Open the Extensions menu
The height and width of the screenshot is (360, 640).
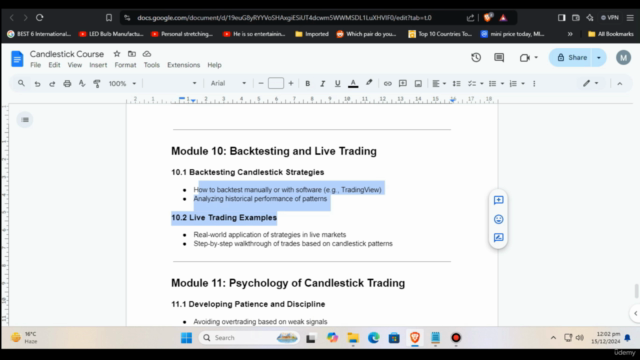pos(183,65)
